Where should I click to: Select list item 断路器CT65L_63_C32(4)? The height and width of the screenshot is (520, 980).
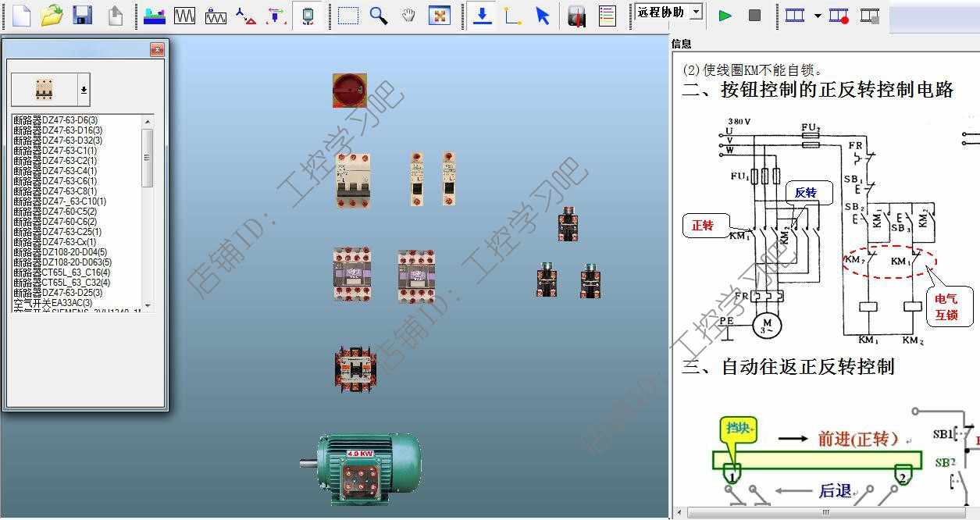point(62,282)
